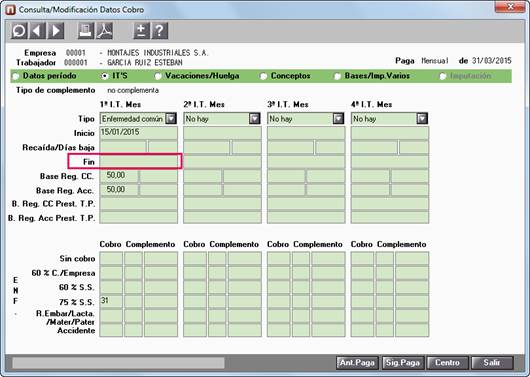Click worker name GARCIA RUIZ ESTEBAN
The height and width of the screenshot is (377, 530).
pyautogui.click(x=145, y=63)
